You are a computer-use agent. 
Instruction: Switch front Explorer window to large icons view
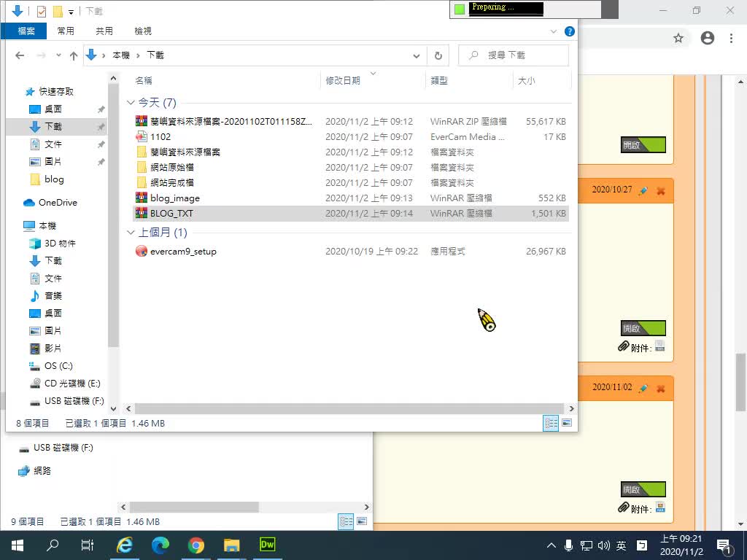pos(567,423)
